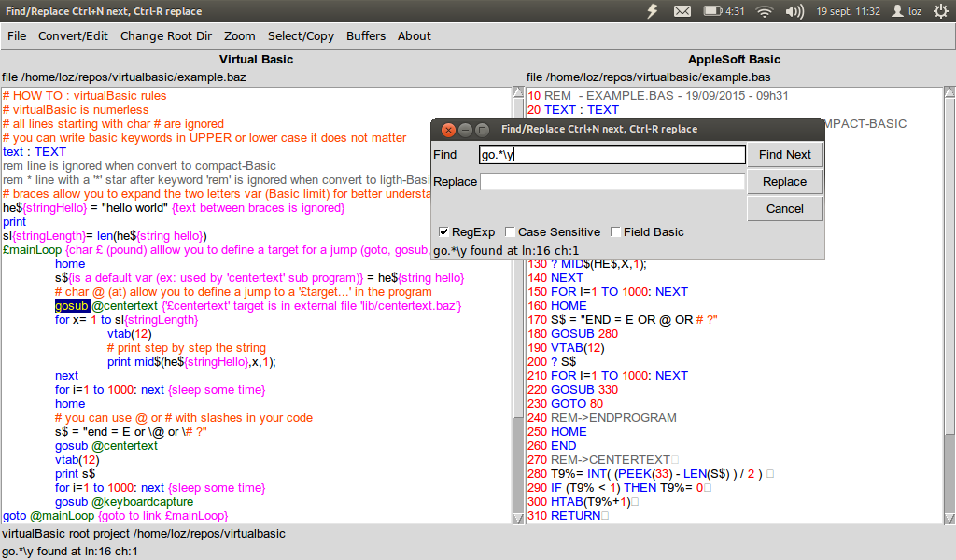
Task: Focus the Replace input field
Action: point(612,182)
